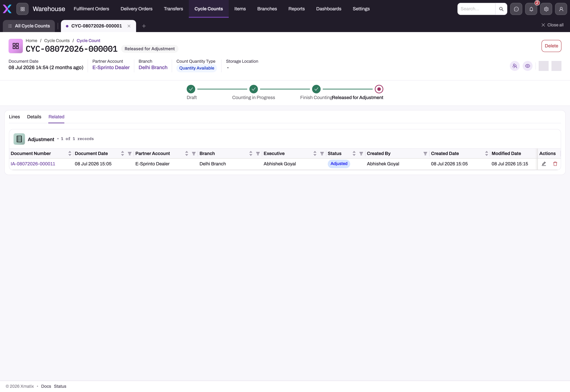
Task: Focus the Search input field
Action: pos(476,9)
